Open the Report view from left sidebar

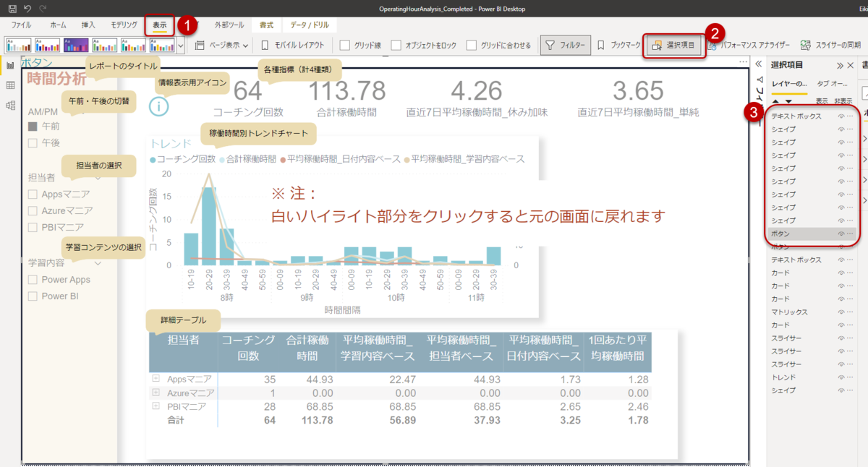[11, 66]
